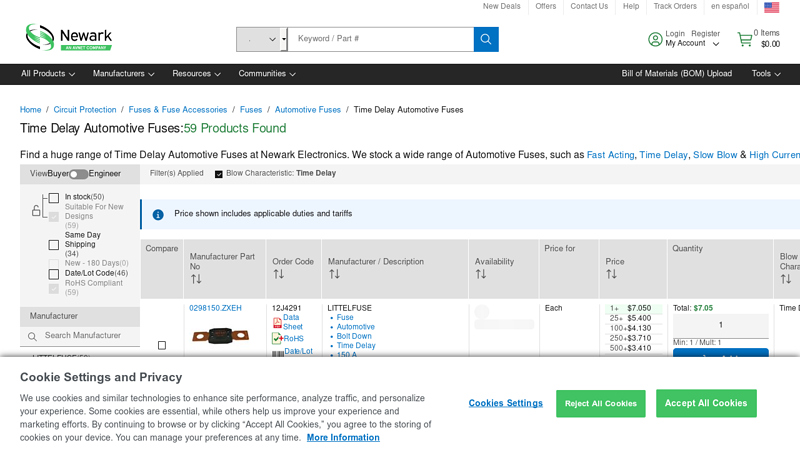800x450 pixels.
Task: Open the PDF Data Sheet icon
Action: click(277, 322)
